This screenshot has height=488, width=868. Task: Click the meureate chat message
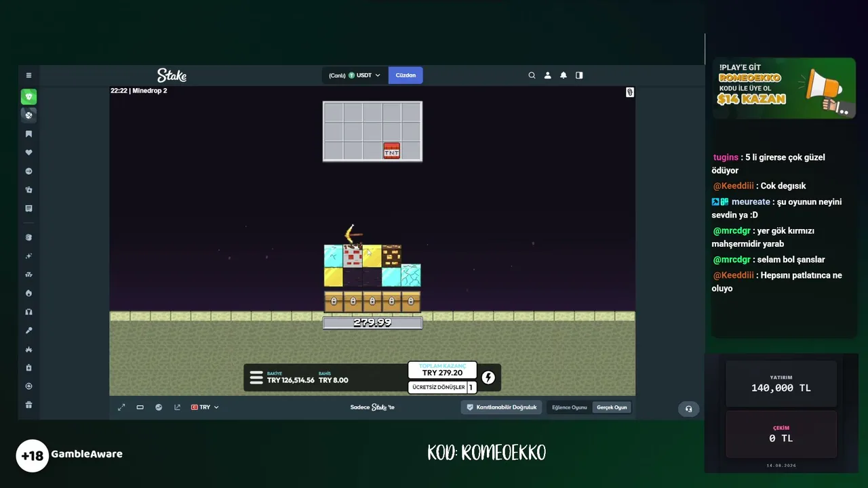pyautogui.click(x=776, y=208)
